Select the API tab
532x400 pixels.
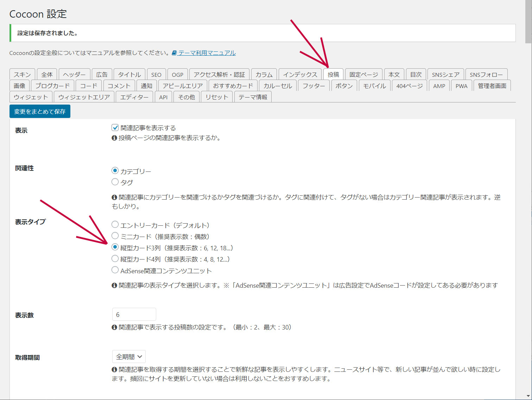tap(163, 97)
